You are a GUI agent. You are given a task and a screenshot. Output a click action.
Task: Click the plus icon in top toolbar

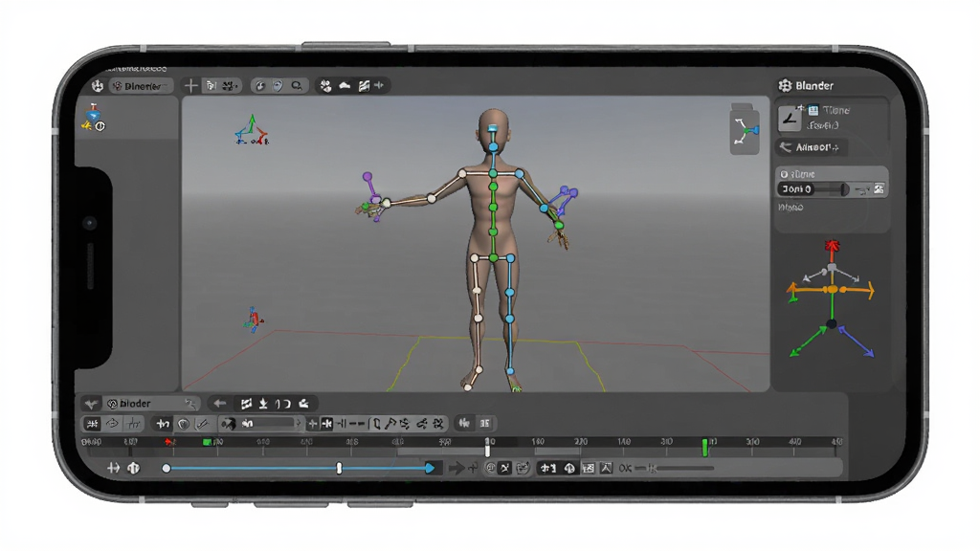[x=190, y=85]
